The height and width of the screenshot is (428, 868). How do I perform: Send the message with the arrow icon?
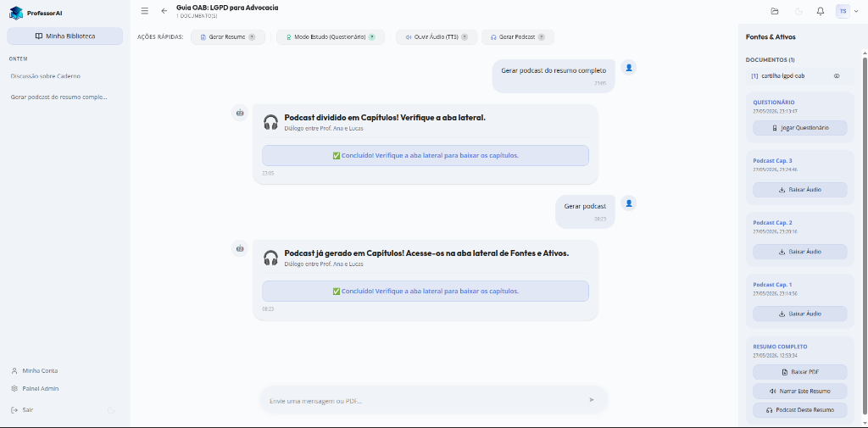(x=591, y=400)
